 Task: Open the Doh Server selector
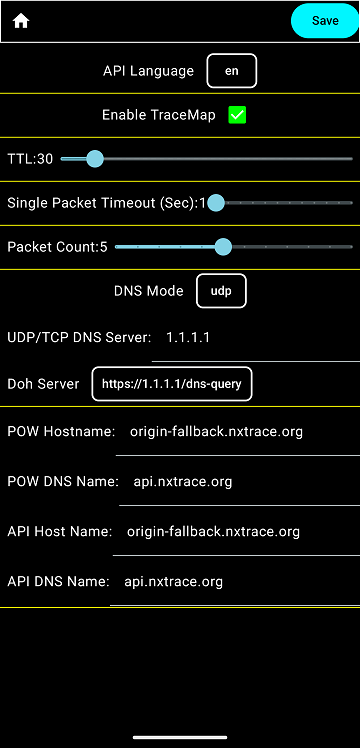172,384
